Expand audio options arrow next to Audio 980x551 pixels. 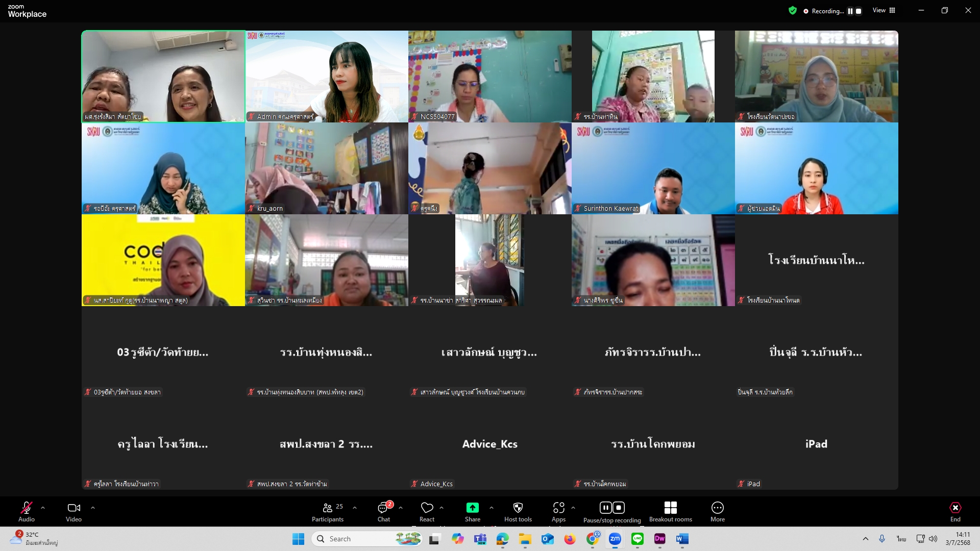(x=43, y=508)
